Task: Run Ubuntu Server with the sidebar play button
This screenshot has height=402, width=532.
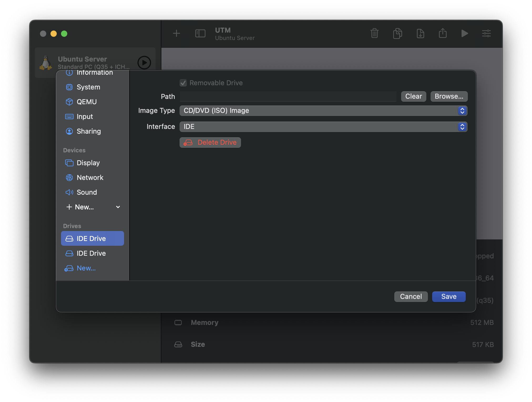Action: [x=144, y=63]
